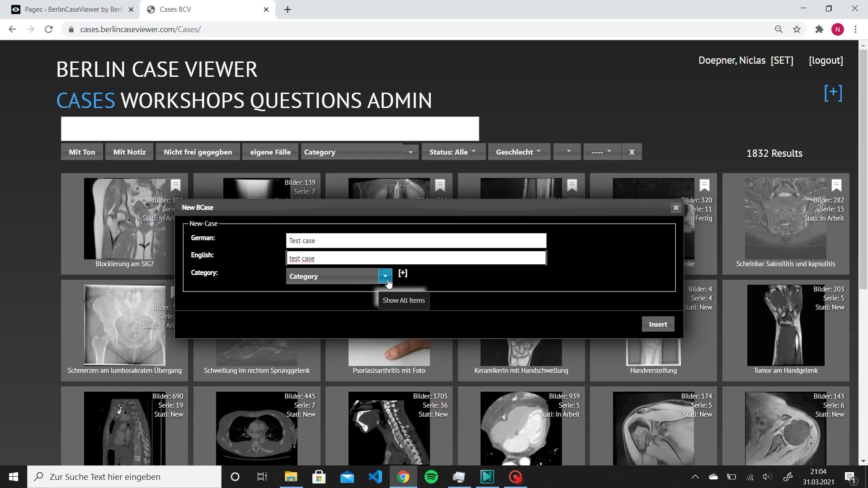Enable the "Mit Ton" filter

(x=81, y=152)
